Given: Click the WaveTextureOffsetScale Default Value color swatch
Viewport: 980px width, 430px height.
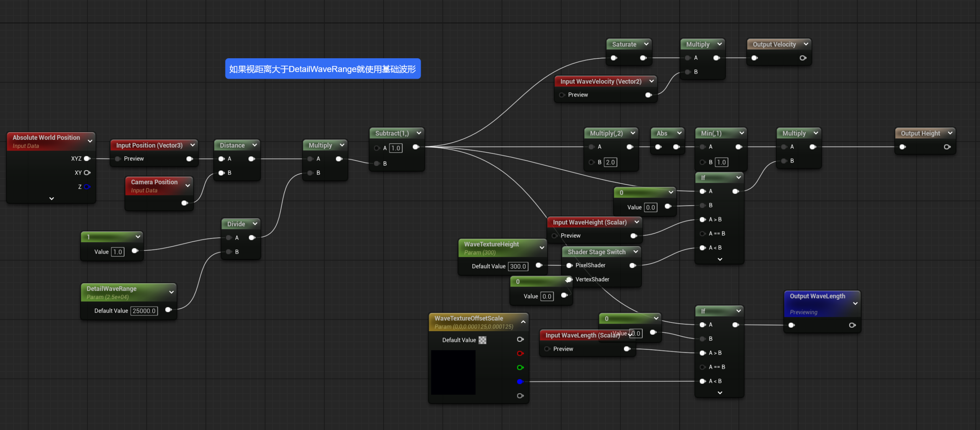Looking at the screenshot, I should click(482, 340).
